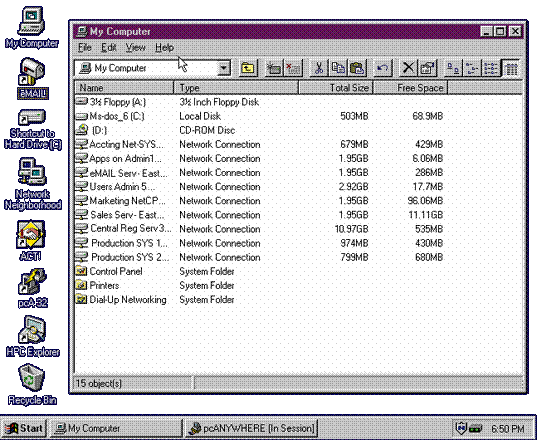Screen dimensions: 537x440
Task: Select the Apps on Admin1 network drive icon
Action: [x=82, y=158]
